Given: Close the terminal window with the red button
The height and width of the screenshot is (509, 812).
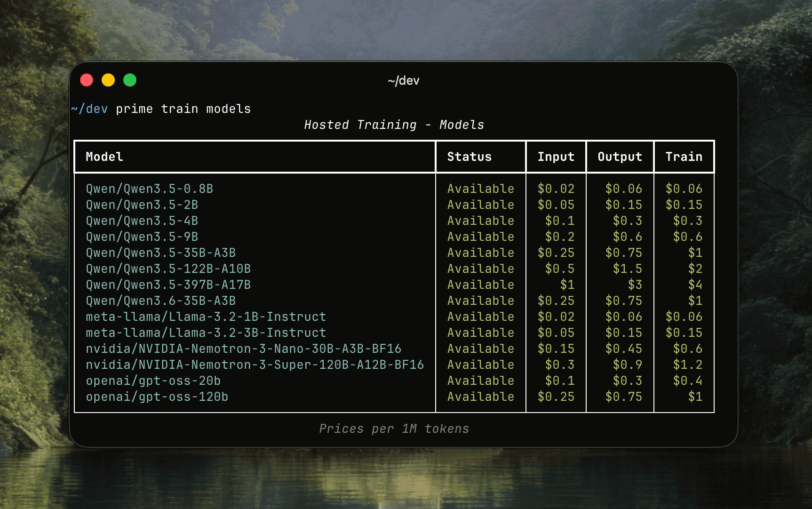Looking at the screenshot, I should (87, 80).
